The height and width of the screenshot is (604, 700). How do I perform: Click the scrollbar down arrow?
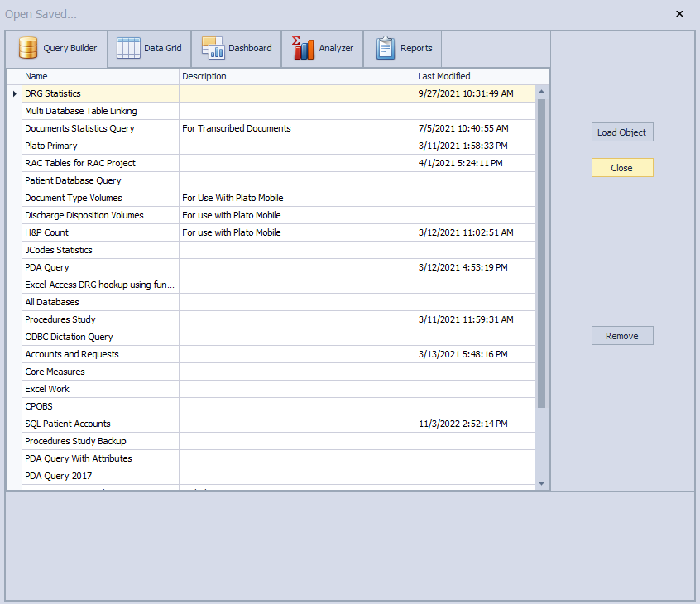point(541,483)
